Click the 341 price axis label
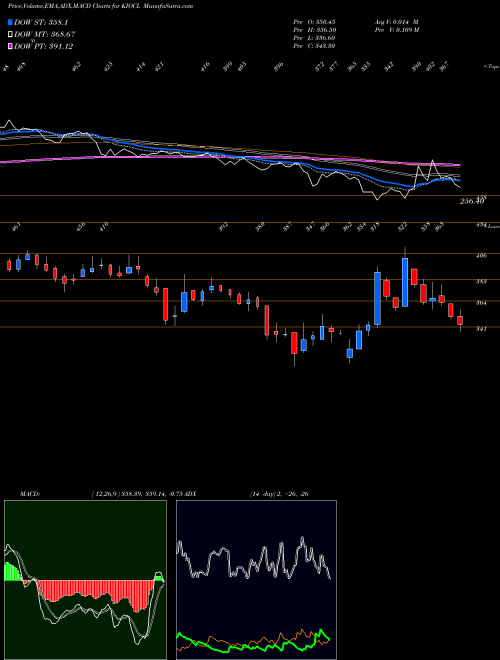The width and height of the screenshot is (500, 660). pos(481,329)
